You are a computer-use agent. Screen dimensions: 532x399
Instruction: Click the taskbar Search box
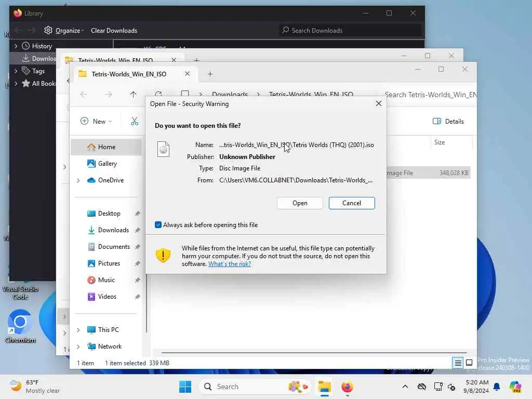pos(255,387)
